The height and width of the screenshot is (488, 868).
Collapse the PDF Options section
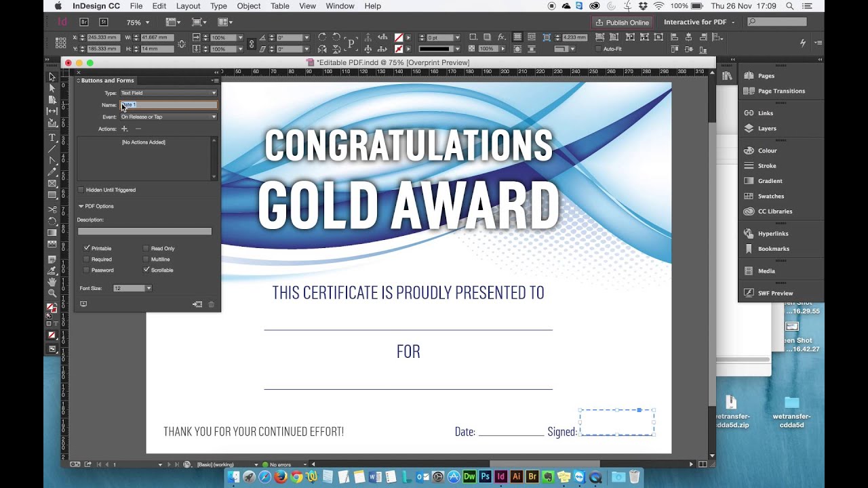[81, 206]
